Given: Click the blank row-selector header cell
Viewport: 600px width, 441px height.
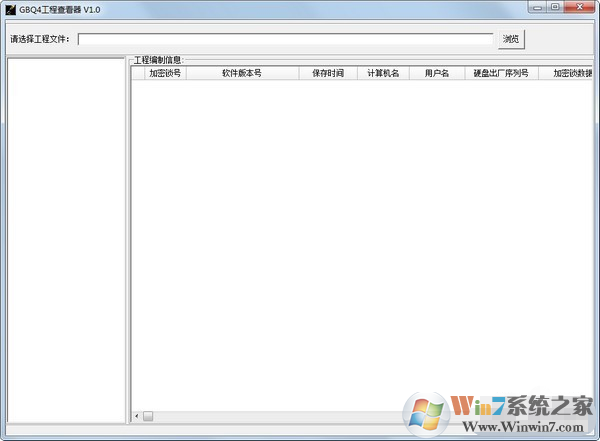Looking at the screenshot, I should 138,73.
